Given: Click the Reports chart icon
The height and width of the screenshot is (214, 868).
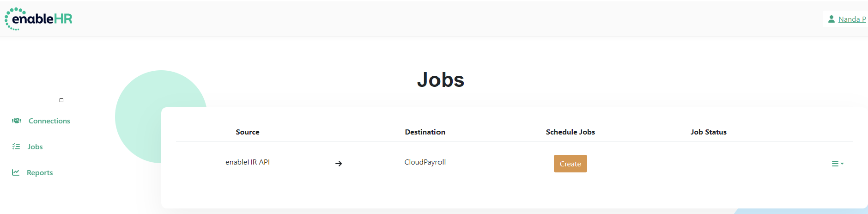Looking at the screenshot, I should (16, 172).
